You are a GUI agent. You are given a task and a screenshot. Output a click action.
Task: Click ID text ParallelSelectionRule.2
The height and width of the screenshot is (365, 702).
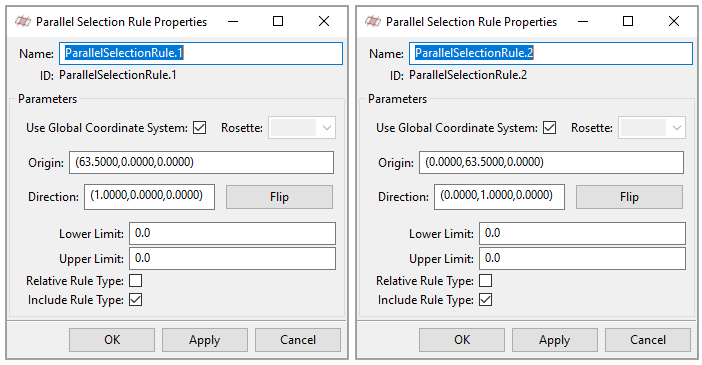pyautogui.click(x=468, y=75)
